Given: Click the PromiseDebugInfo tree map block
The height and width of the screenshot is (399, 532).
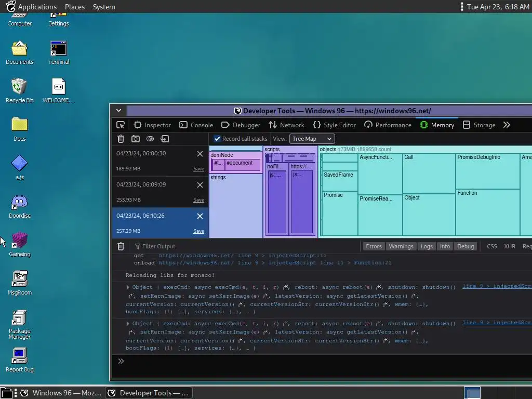Looking at the screenshot, I should click(x=487, y=171).
